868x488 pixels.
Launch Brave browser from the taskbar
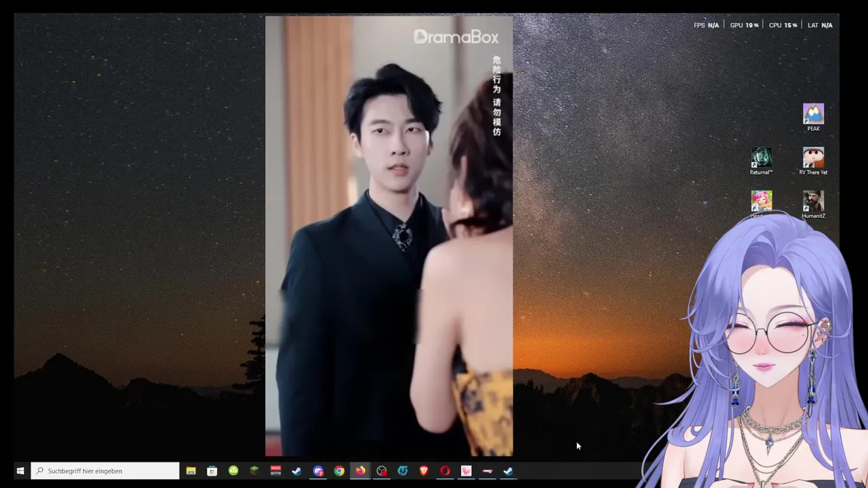tap(424, 471)
